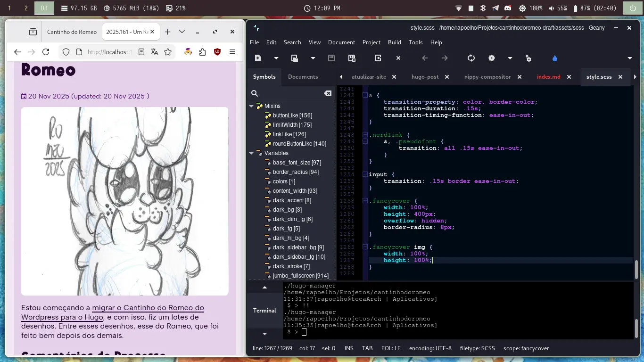Toggle code fold marker beside .fancycover img
Image resolution: width=644 pixels, height=362 pixels.
(365, 247)
